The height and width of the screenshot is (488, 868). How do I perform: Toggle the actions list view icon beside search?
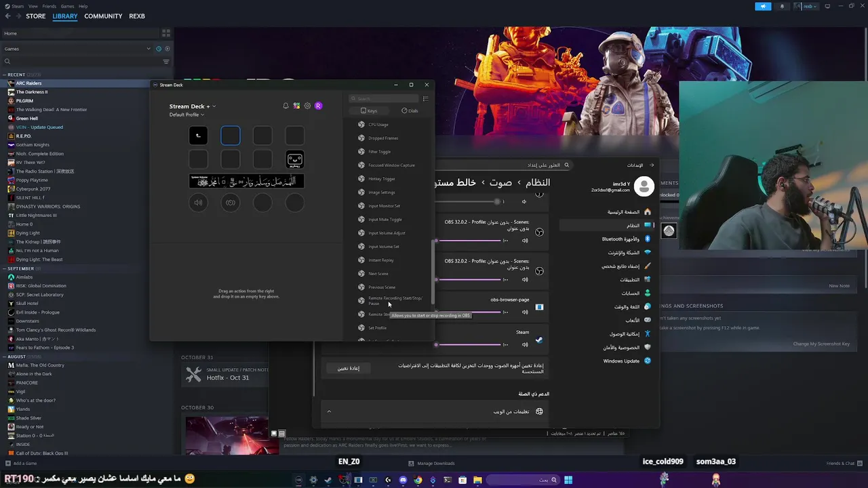pyautogui.click(x=425, y=99)
